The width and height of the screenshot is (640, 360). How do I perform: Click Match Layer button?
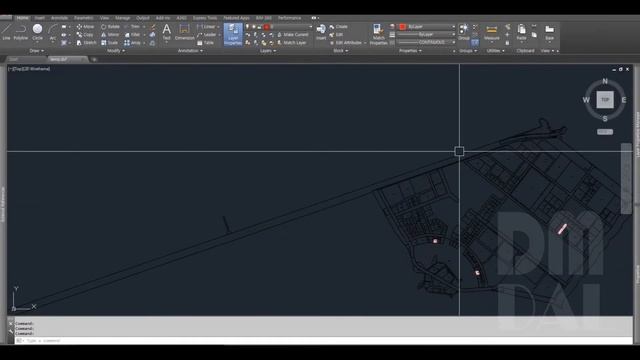(x=291, y=42)
